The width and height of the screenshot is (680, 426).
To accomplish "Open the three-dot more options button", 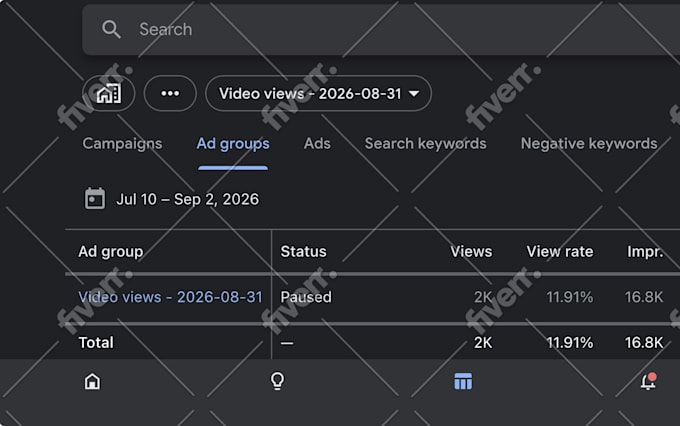I will tap(170, 93).
